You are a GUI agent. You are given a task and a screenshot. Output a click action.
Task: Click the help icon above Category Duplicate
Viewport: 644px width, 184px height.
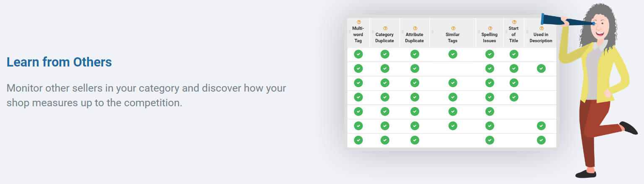(385, 28)
